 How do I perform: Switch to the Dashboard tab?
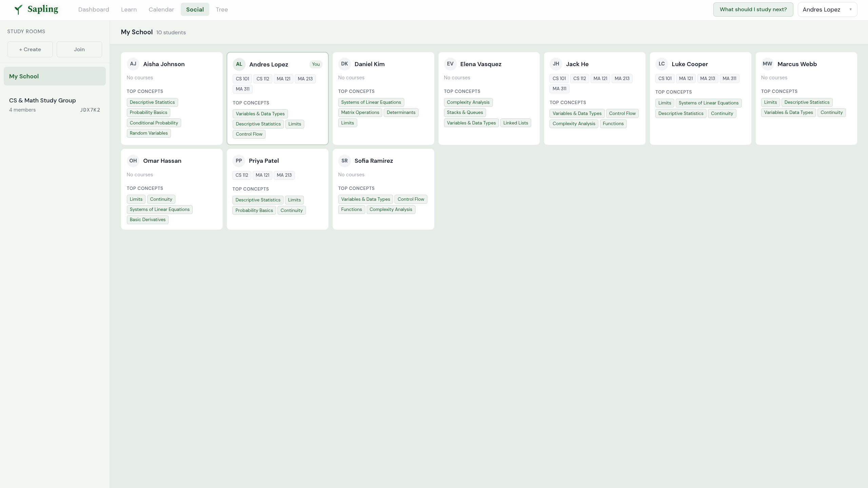pos(94,9)
